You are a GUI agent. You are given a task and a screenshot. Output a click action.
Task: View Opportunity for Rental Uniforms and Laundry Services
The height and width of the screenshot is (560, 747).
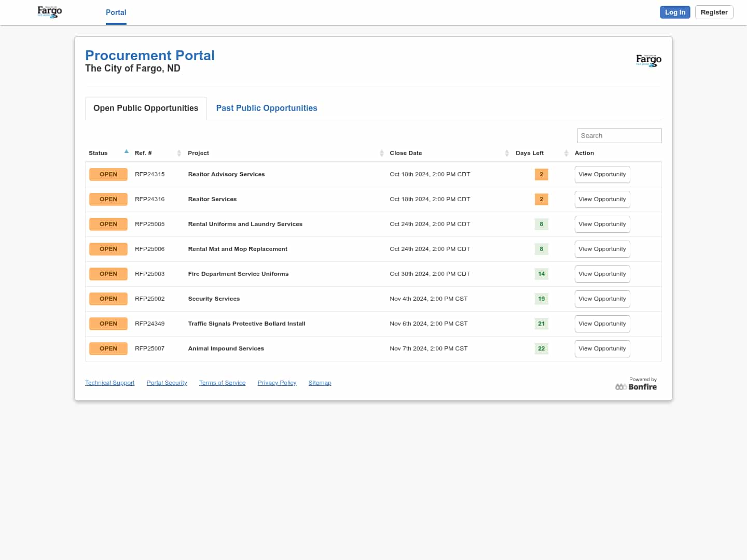click(x=602, y=225)
